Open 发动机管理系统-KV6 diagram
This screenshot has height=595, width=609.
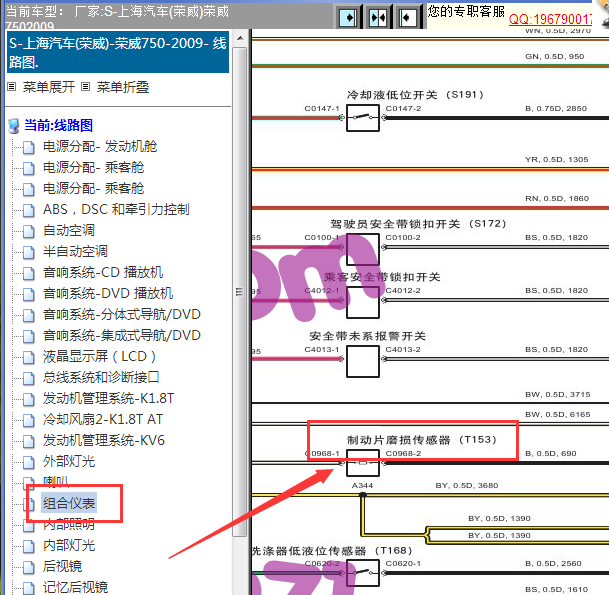[x=104, y=440]
